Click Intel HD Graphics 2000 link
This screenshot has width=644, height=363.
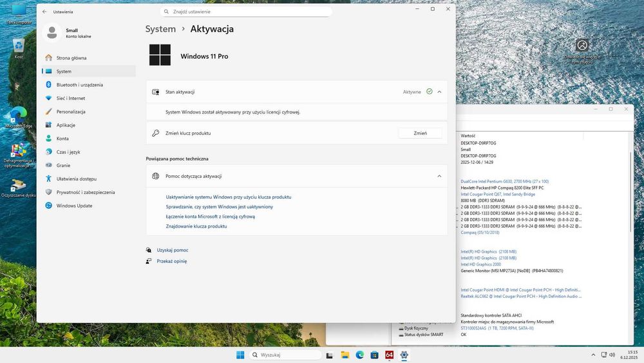tap(480, 264)
